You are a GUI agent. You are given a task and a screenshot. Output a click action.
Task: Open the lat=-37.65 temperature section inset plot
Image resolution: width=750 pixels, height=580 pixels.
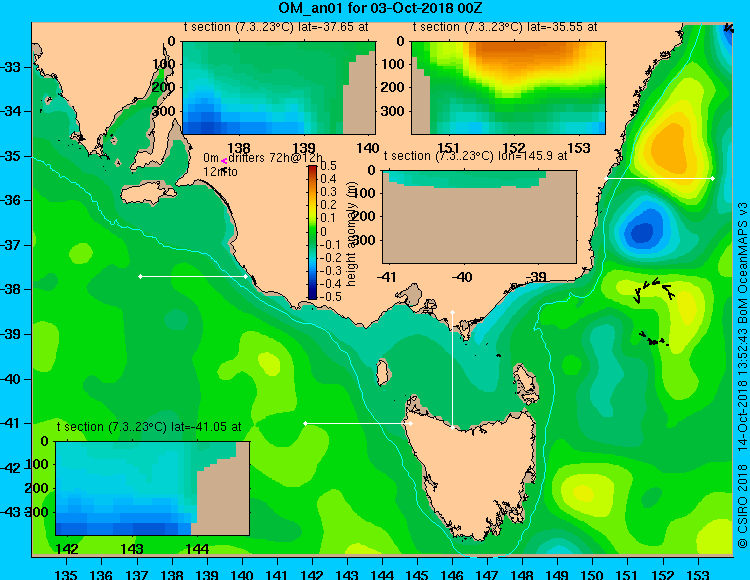tap(279, 88)
